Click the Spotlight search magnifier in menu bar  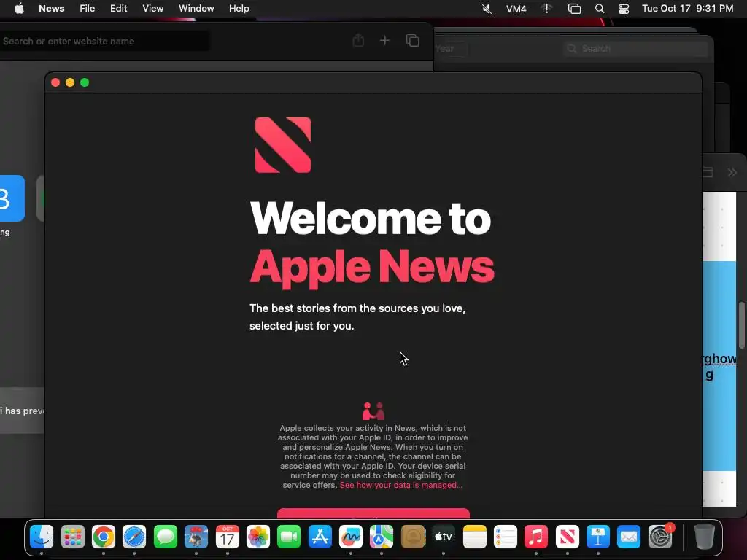600,9
